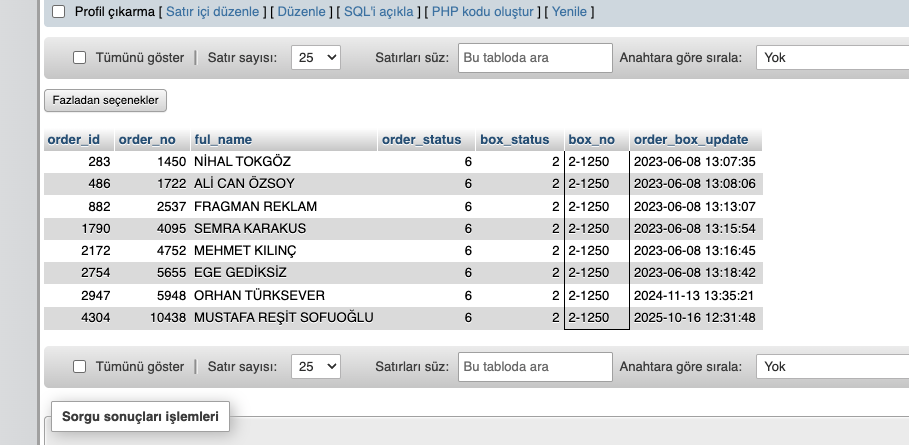The height and width of the screenshot is (445, 909).
Task: Open bottom Satır sayısı dropdown
Action: 316,367
